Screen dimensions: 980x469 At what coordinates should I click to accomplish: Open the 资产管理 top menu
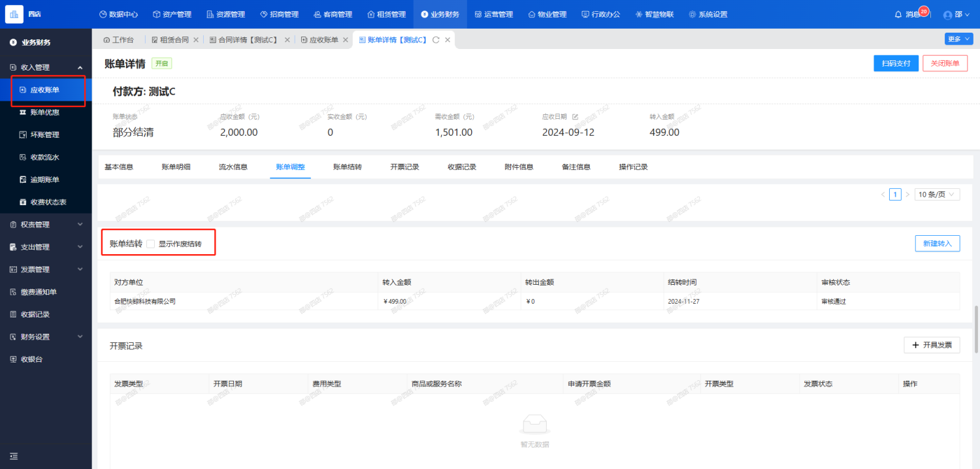point(172,14)
